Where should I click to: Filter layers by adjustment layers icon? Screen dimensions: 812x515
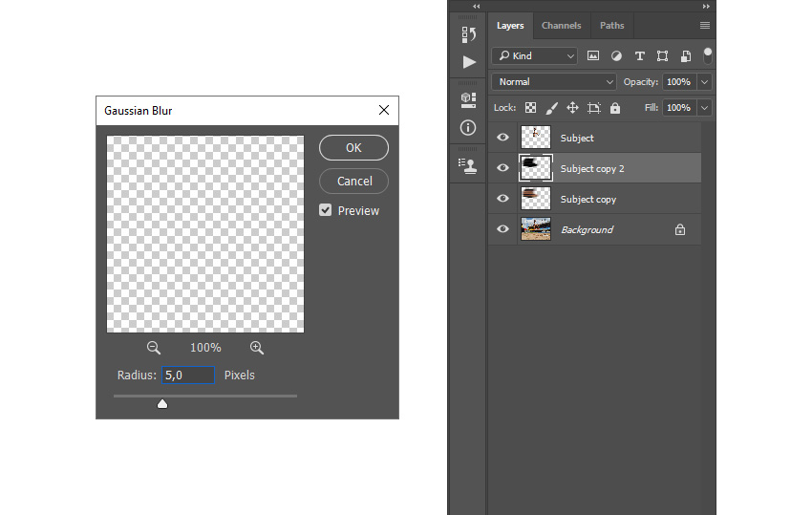616,56
